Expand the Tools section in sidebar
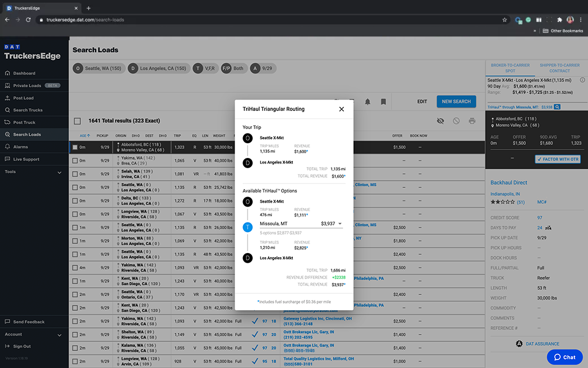588x368 pixels. 34,172
